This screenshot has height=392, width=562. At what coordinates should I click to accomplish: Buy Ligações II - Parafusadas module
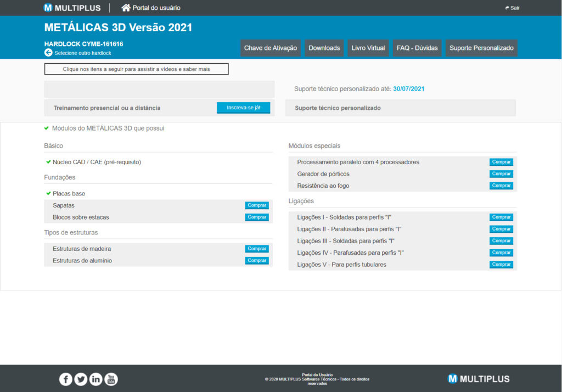pyautogui.click(x=502, y=229)
